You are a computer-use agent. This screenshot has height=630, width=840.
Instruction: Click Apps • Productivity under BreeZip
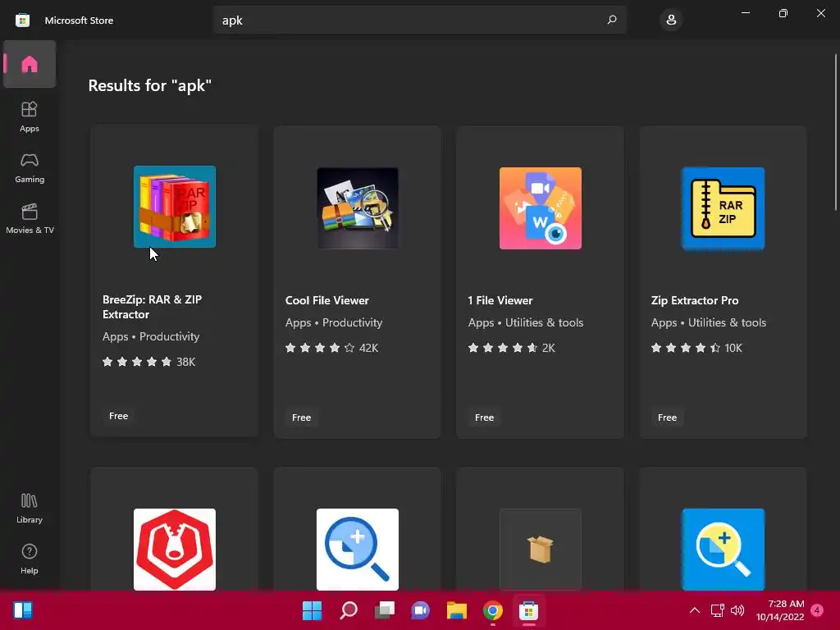point(151,336)
